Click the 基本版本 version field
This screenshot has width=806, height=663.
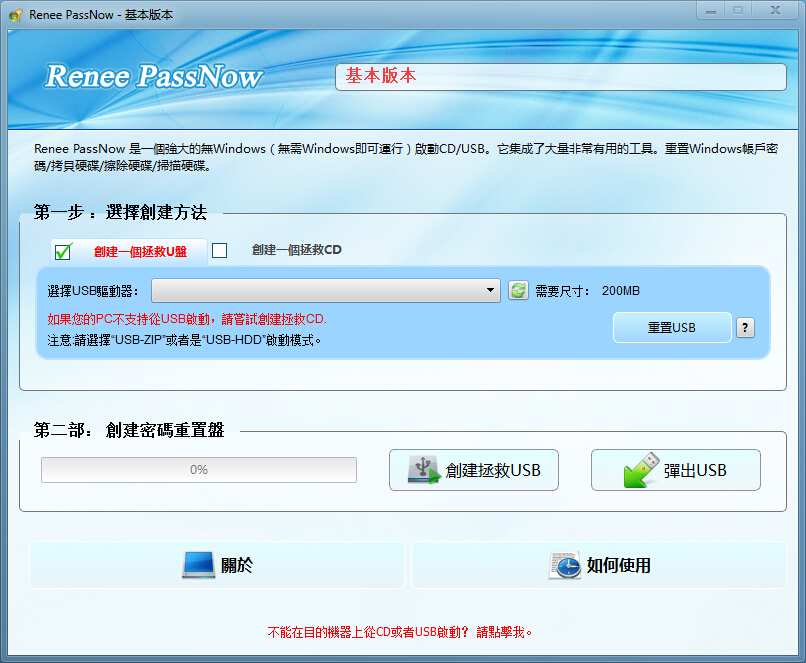coord(561,77)
